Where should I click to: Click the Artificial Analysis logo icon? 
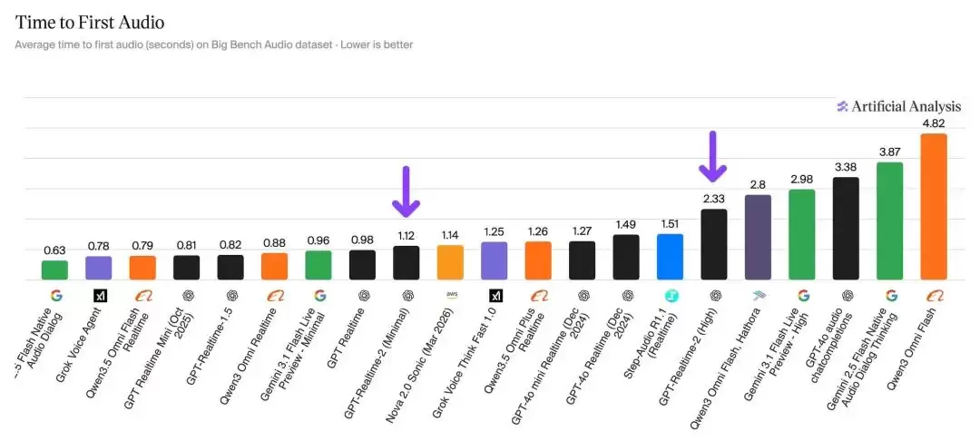(842, 106)
